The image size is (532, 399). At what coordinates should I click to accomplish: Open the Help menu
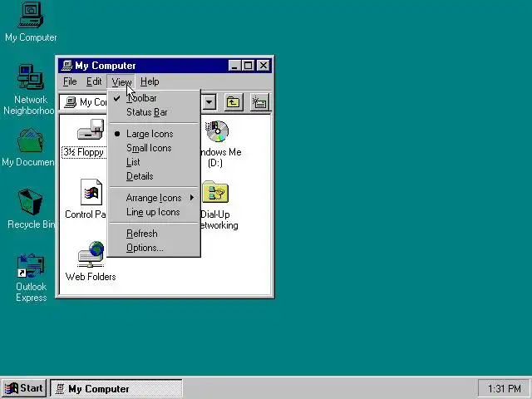pyautogui.click(x=150, y=81)
